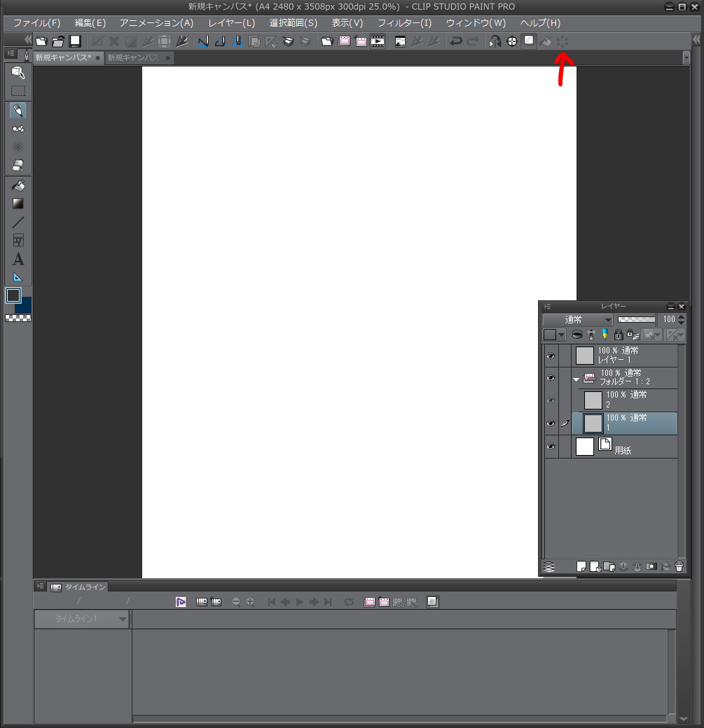Select the Eraser tool
This screenshot has height=728, width=704.
(18, 165)
